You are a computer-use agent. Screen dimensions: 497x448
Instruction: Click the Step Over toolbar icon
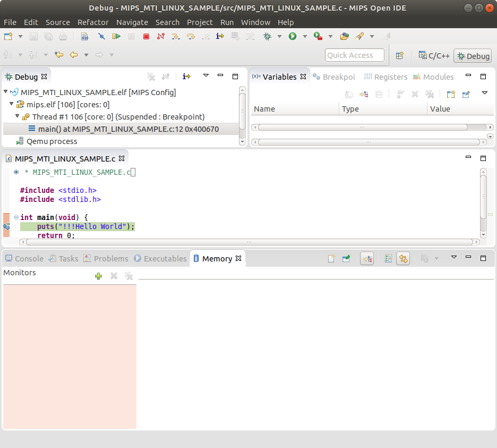(x=191, y=37)
